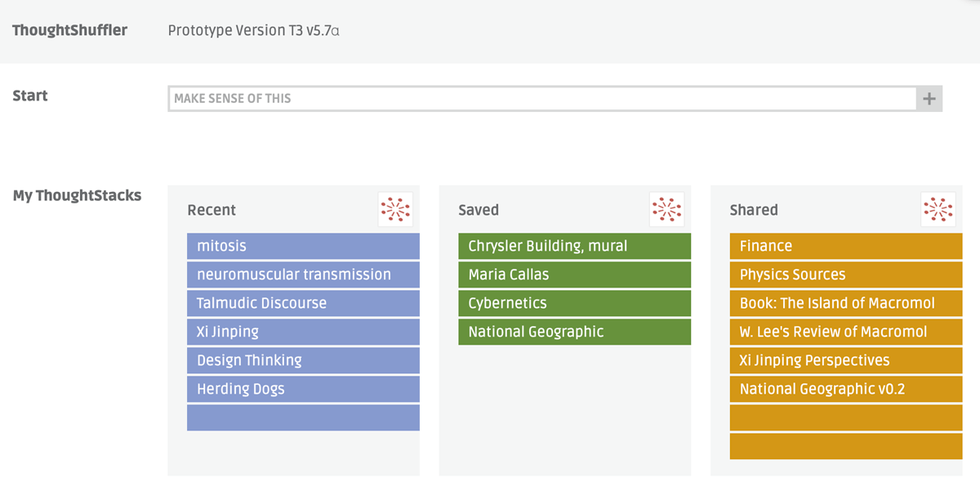Open the Herding Dogs stack

[303, 389]
